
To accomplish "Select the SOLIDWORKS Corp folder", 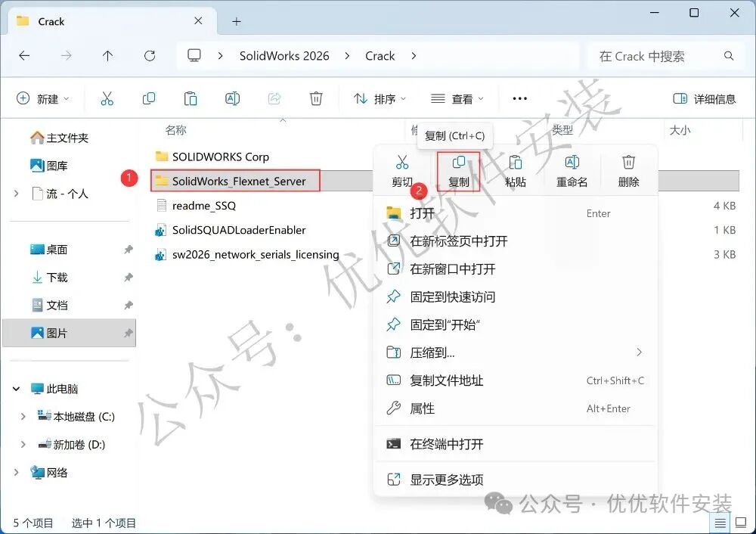I will click(x=212, y=157).
